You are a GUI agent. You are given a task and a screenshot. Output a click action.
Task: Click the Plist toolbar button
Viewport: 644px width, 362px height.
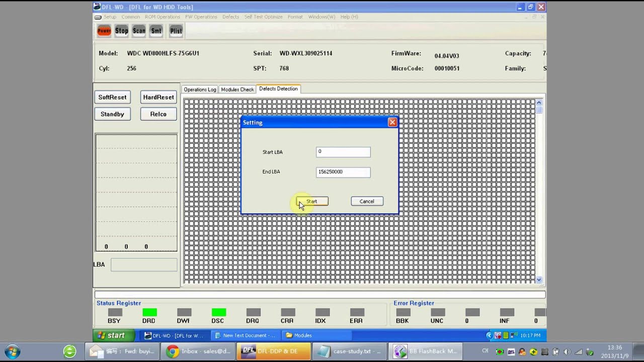click(176, 31)
